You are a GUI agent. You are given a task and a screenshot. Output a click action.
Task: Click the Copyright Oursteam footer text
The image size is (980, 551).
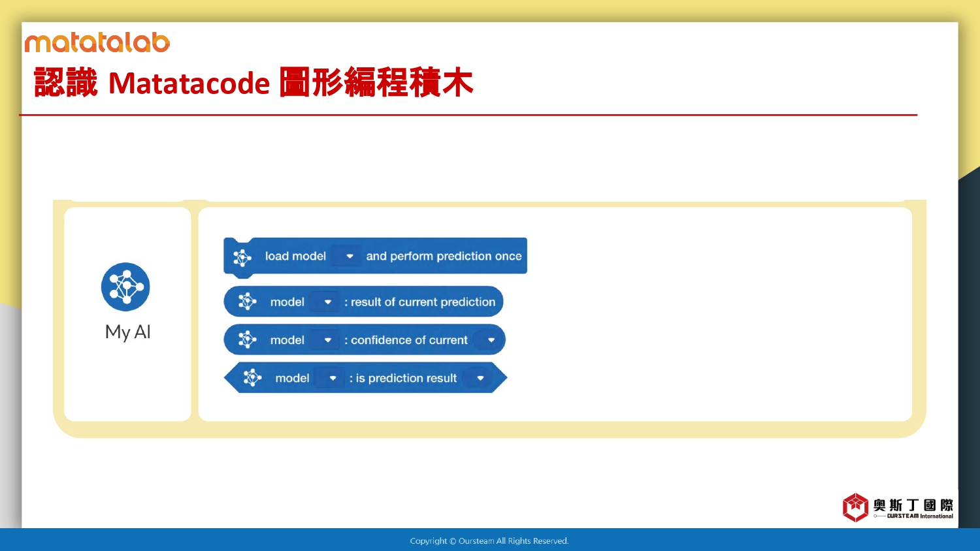[x=489, y=541]
